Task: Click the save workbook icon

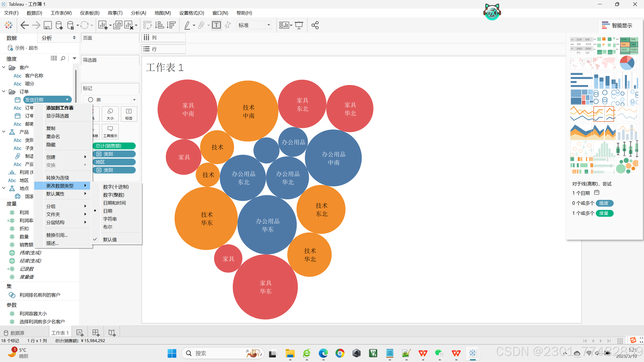Action: (x=48, y=25)
